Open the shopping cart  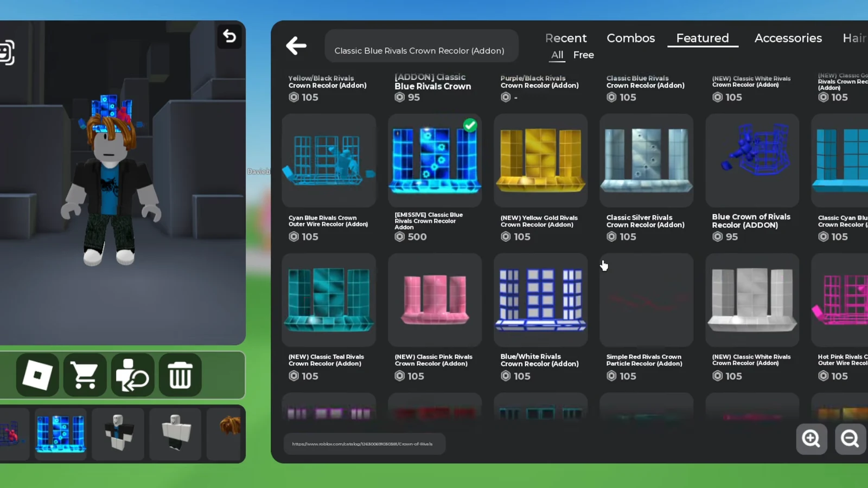(x=85, y=375)
